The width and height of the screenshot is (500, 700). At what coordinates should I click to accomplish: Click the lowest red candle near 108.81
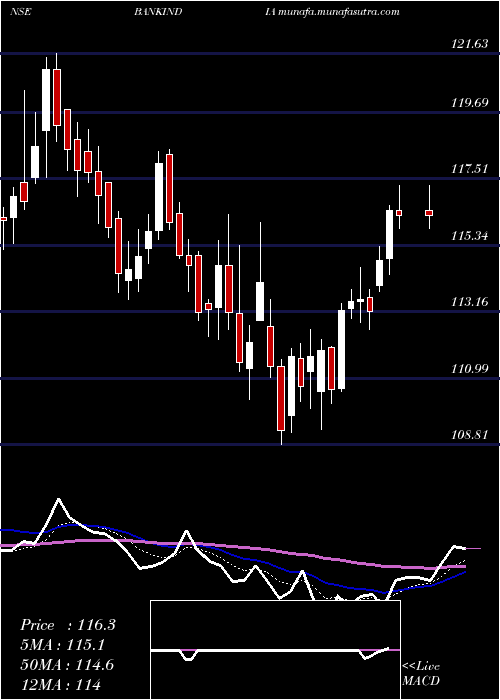tap(281, 398)
